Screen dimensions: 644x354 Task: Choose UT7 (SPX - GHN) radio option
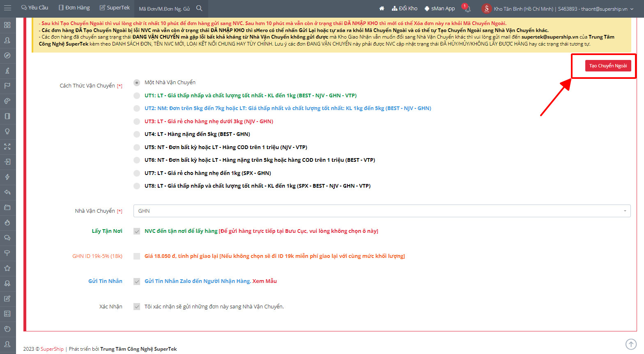click(137, 173)
